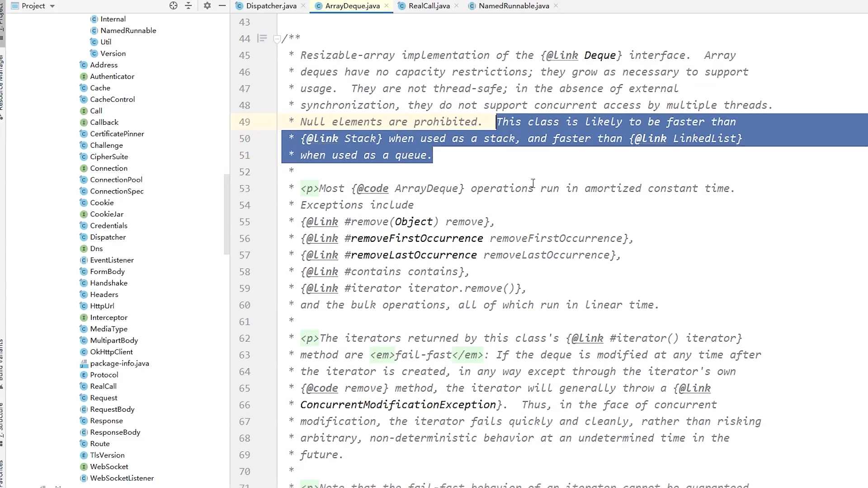Toggle rendered doc view icon on line 44

tap(262, 38)
